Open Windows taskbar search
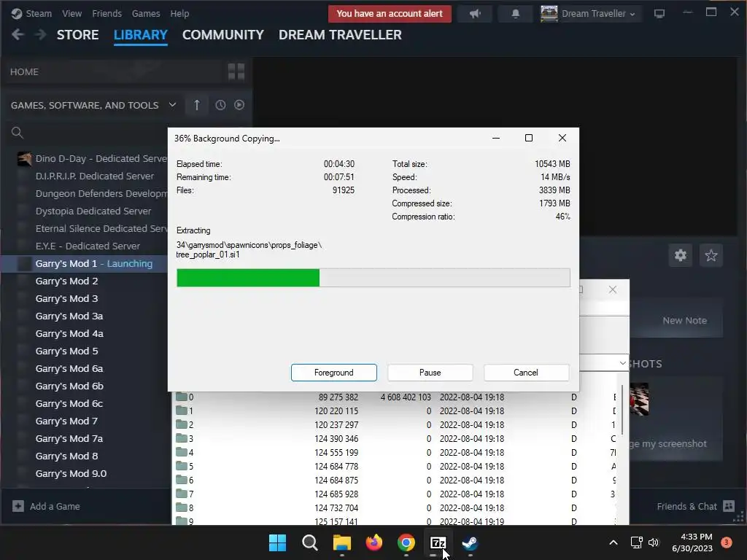 (309, 542)
